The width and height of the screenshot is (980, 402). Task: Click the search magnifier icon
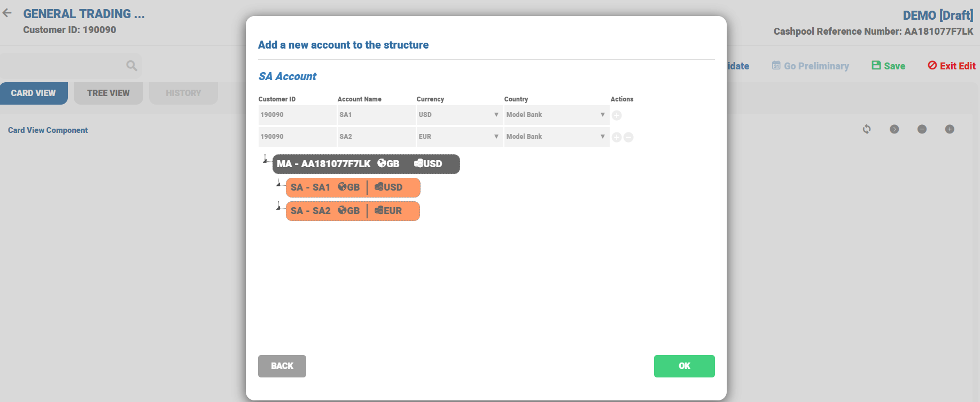coord(131,66)
